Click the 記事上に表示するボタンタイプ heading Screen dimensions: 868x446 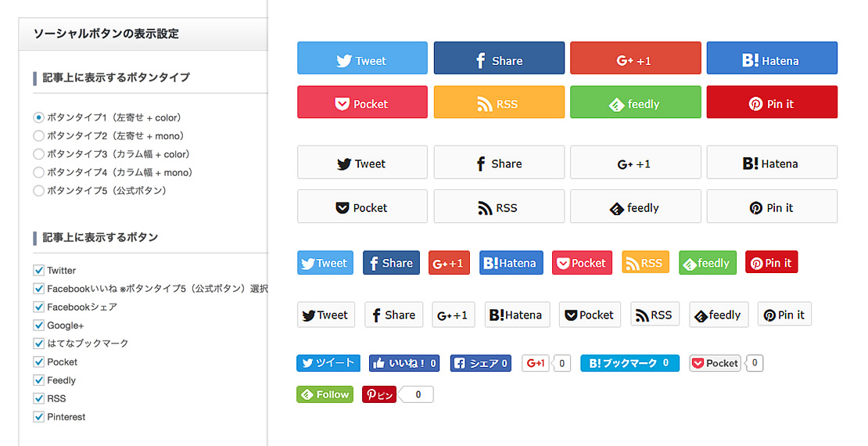[117, 77]
